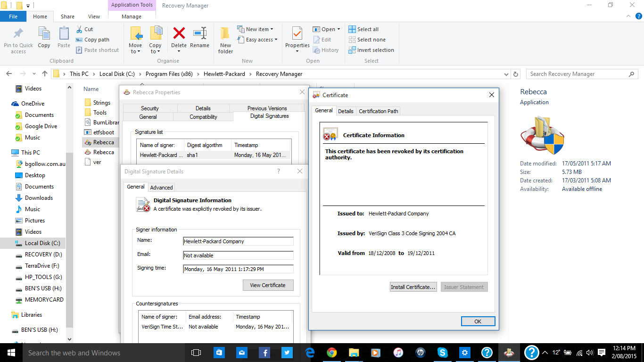This screenshot has width=644, height=362.
Task: Open the Move to dropdown
Action: pos(135,49)
